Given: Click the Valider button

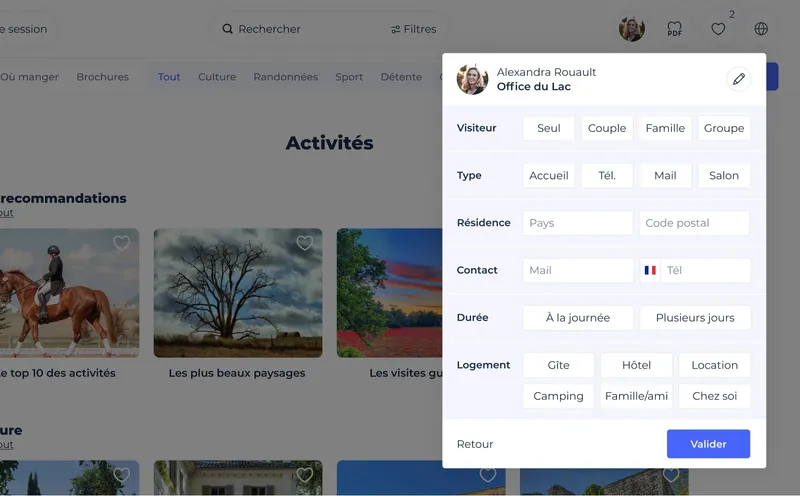Looking at the screenshot, I should (709, 444).
